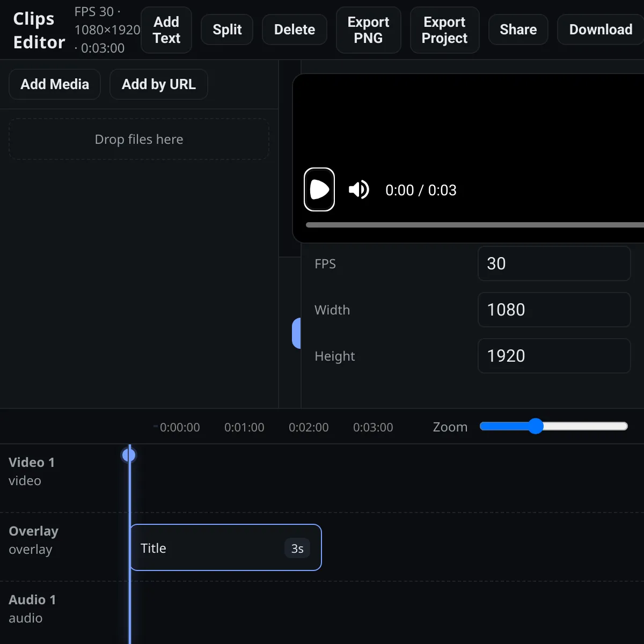Click the 0:00 / 0:03 time display
This screenshot has width=644, height=644.
point(421,190)
